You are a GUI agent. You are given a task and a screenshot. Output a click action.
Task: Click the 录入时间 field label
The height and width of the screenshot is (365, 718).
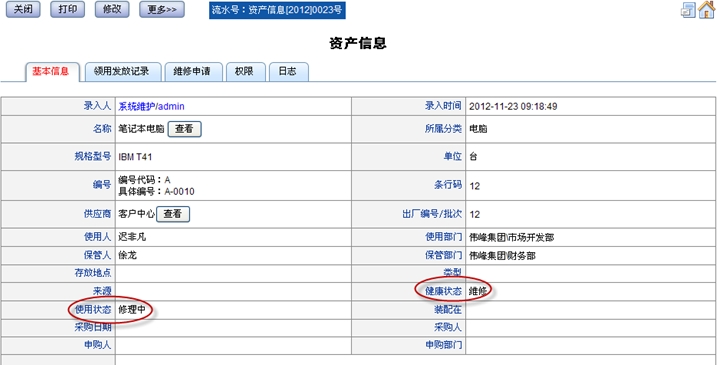(443, 106)
